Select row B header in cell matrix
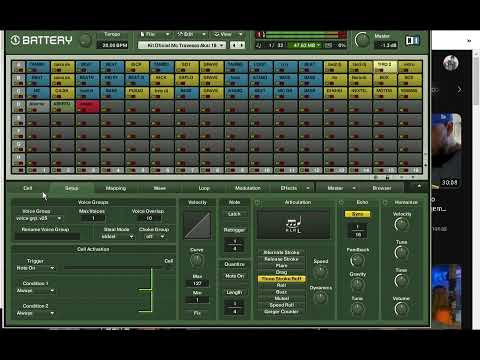Viewport: 480px width, 360px height. 19,80
